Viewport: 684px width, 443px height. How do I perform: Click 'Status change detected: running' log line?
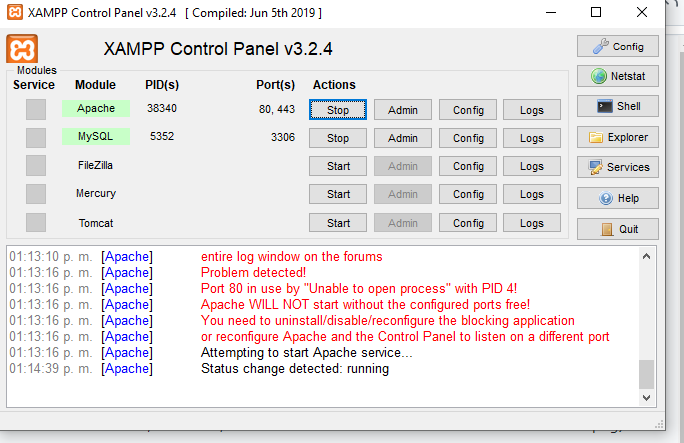[295, 369]
